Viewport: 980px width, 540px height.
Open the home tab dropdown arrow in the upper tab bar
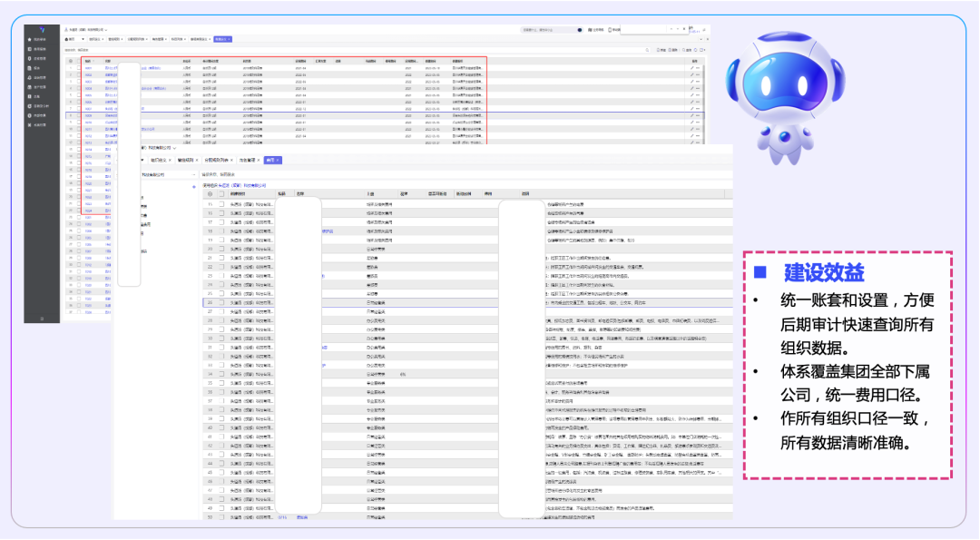point(82,40)
